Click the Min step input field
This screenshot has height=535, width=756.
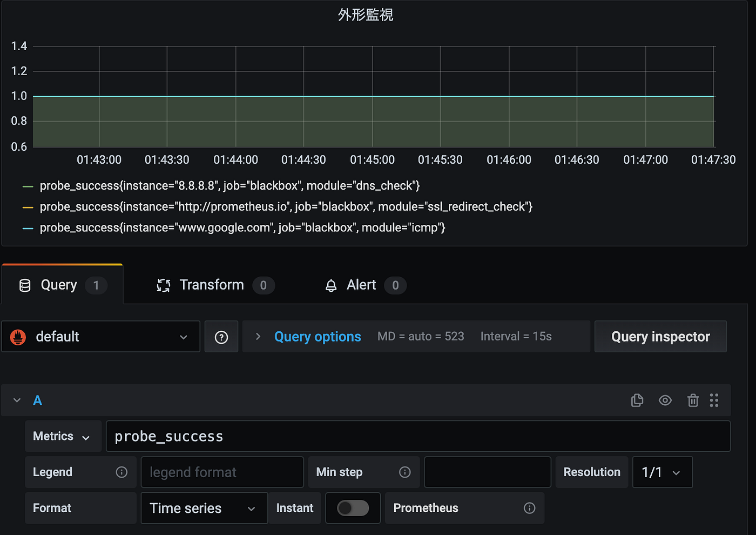pos(488,472)
